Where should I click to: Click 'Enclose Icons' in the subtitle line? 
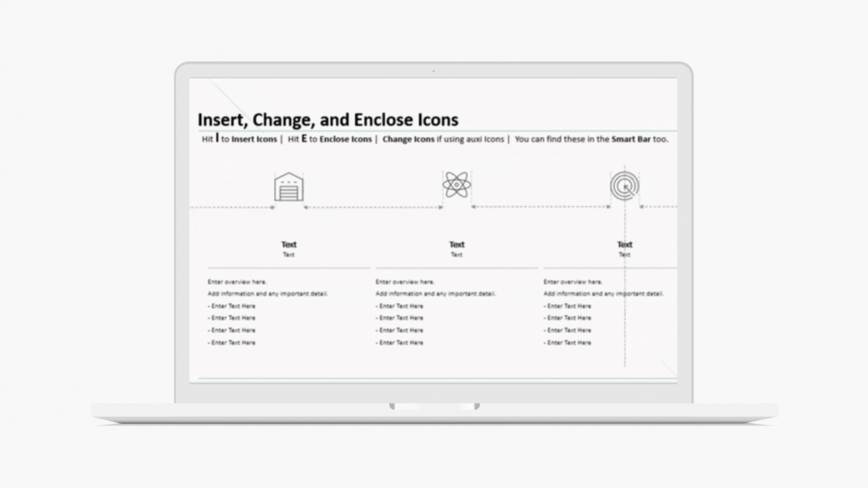(346, 139)
